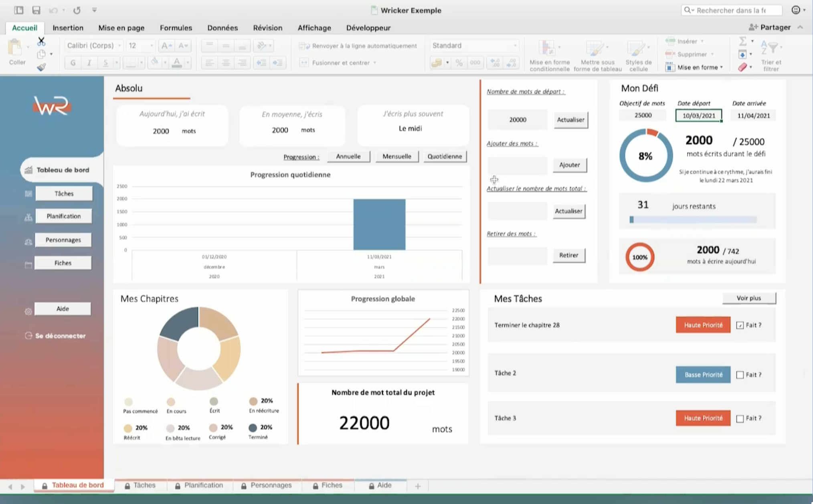Click the Mensuelle progression button
Image resolution: width=813 pixels, height=504 pixels.
coord(396,156)
